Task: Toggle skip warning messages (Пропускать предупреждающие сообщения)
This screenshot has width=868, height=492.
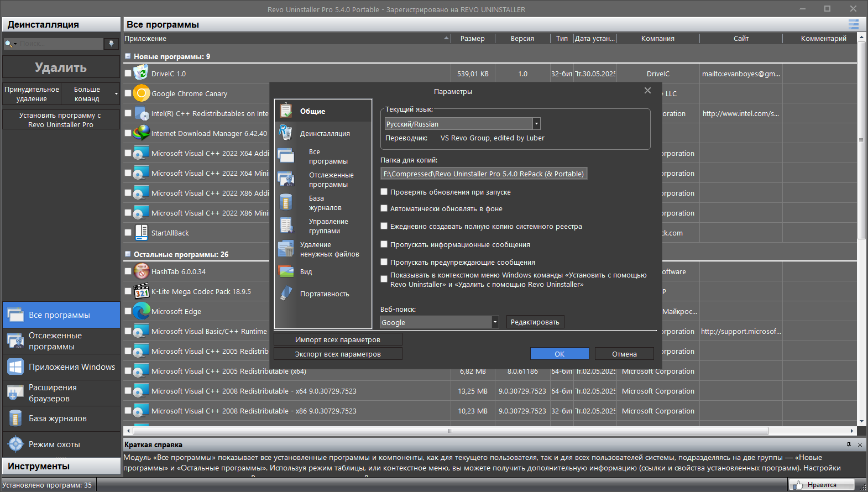Action: tap(384, 262)
